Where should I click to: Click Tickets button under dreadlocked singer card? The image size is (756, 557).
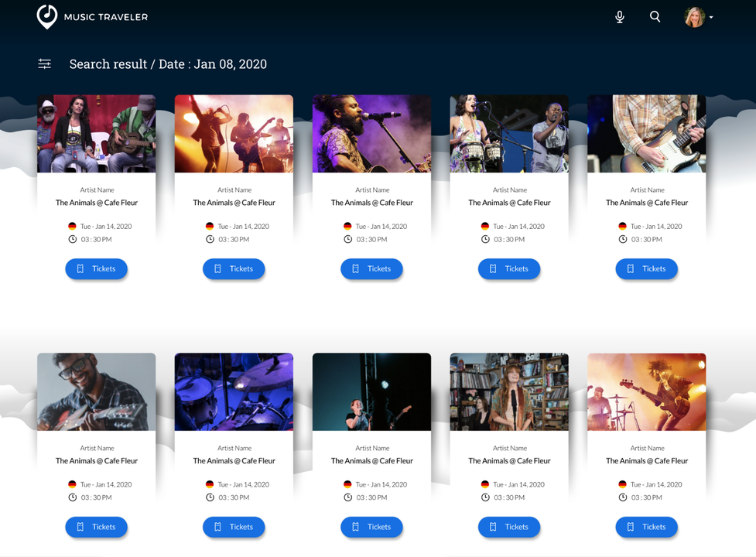pyautogui.click(x=371, y=268)
